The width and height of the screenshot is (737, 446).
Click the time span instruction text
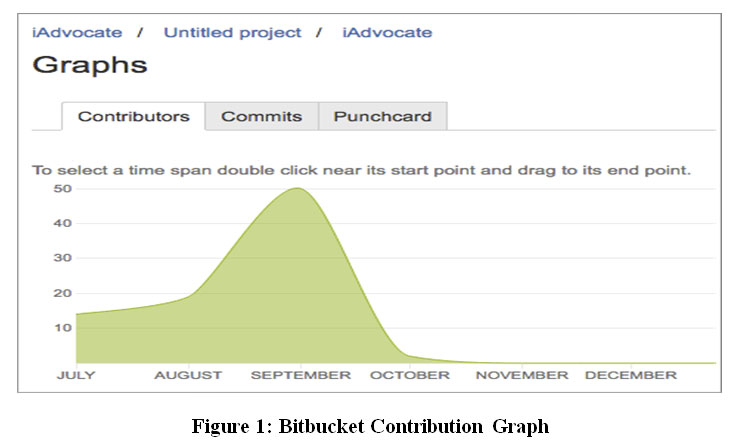coord(361,170)
